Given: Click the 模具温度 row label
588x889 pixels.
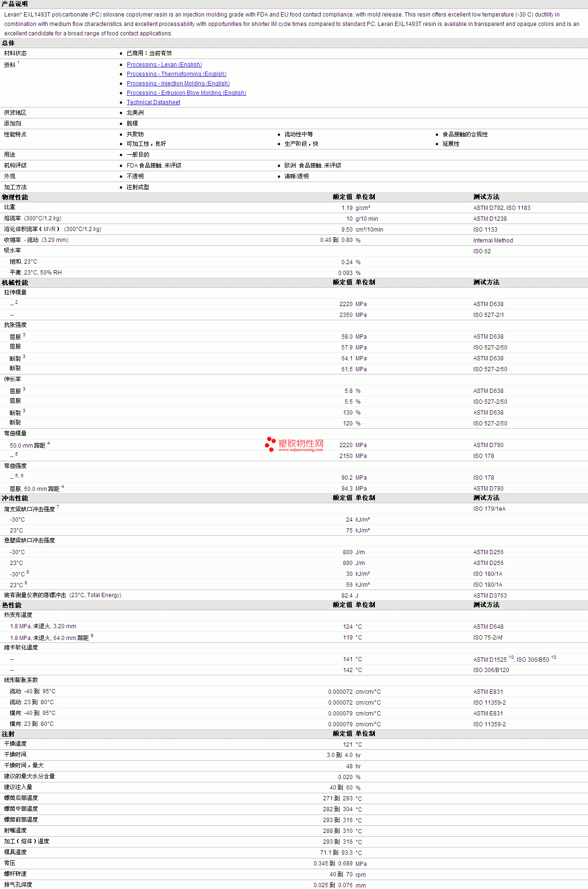Looking at the screenshot, I should point(15,852).
